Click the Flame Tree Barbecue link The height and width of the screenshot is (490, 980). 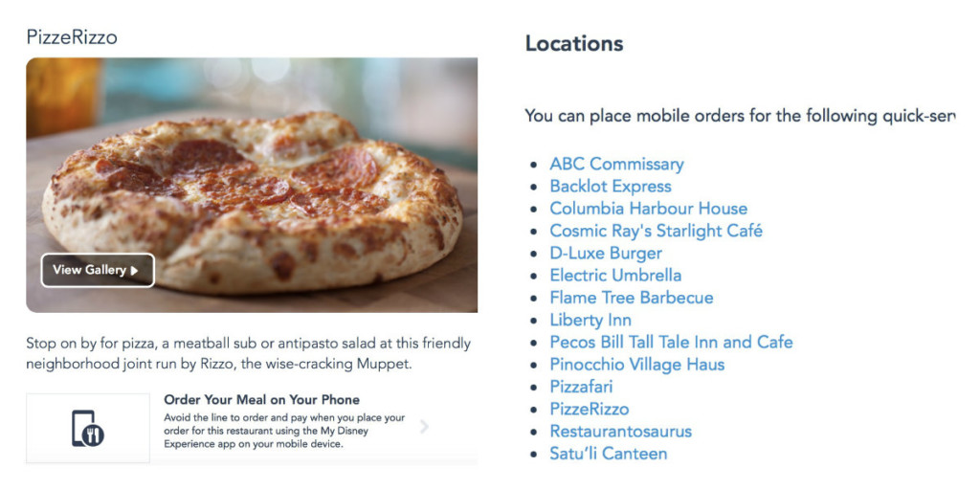coord(631,298)
